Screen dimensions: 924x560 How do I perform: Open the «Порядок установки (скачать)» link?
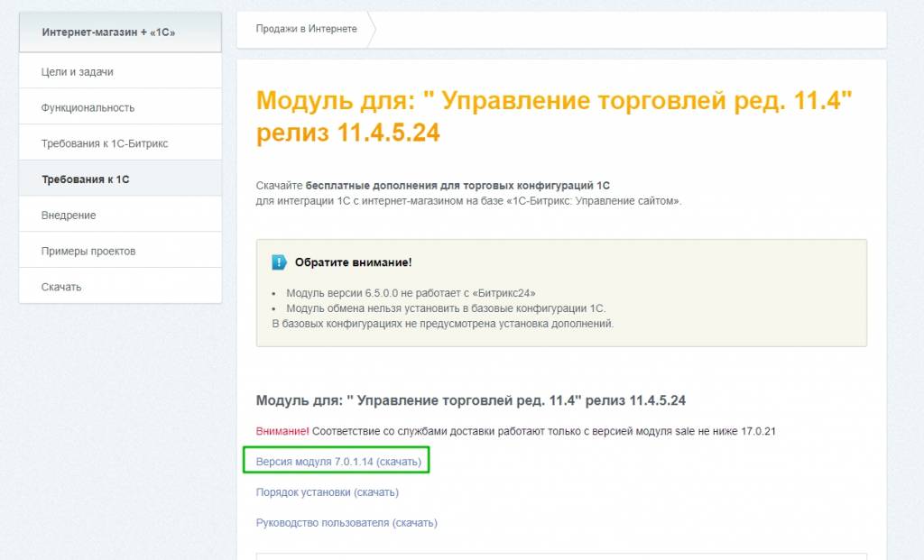coord(327,492)
